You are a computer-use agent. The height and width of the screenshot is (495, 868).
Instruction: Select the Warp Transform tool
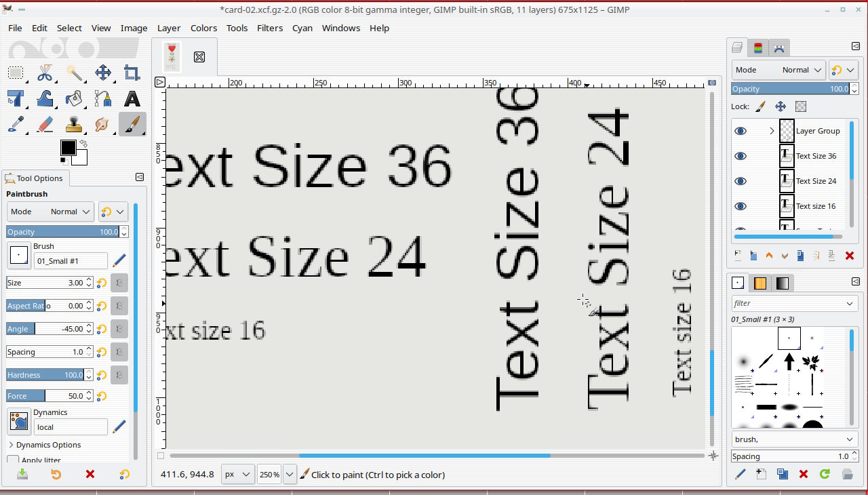tap(45, 99)
